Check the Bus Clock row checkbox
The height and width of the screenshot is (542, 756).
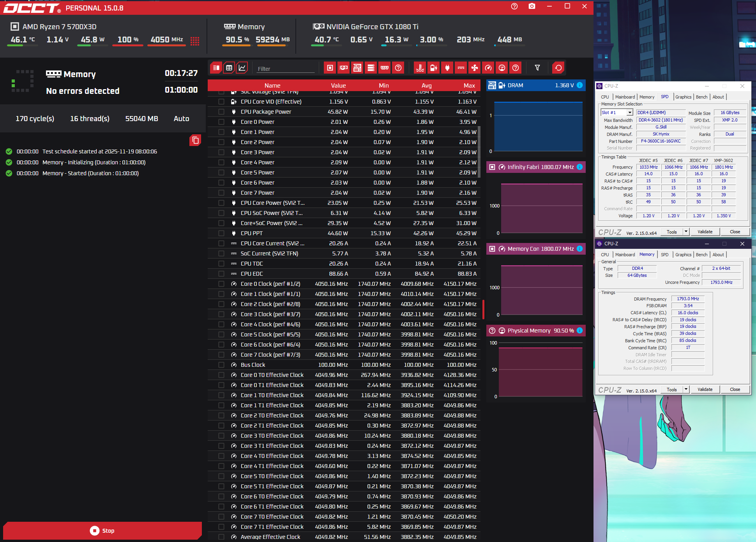[x=221, y=365]
